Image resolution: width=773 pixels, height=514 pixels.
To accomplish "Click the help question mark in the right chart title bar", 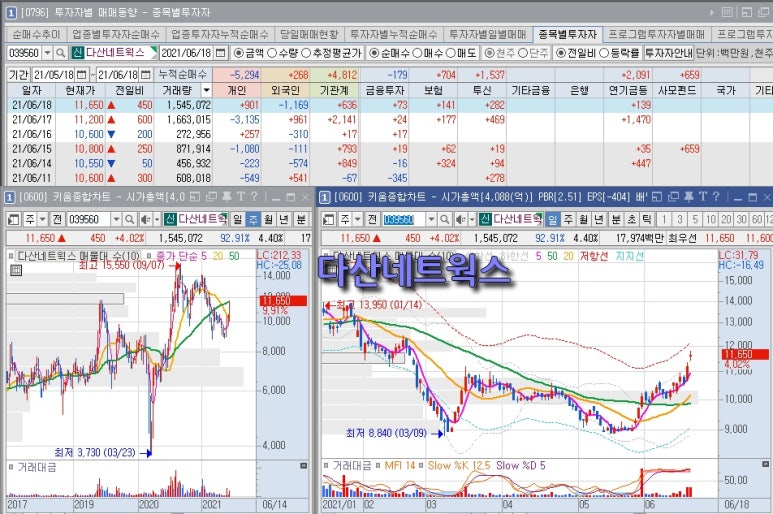I will (x=716, y=197).
